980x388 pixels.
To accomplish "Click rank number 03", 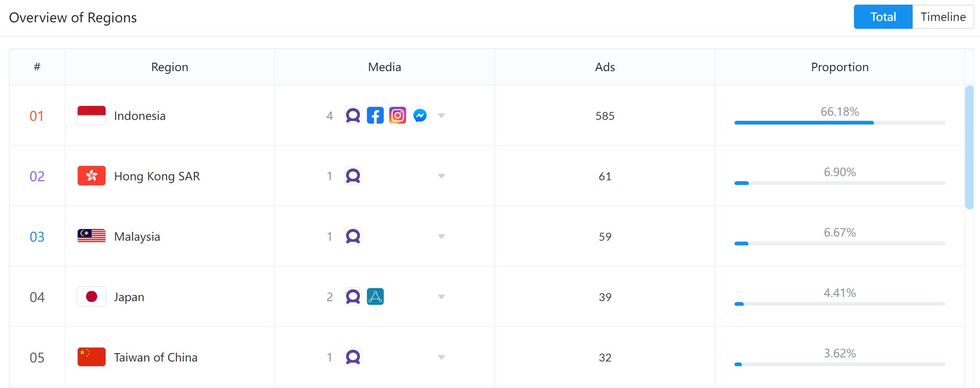I will click(37, 237).
